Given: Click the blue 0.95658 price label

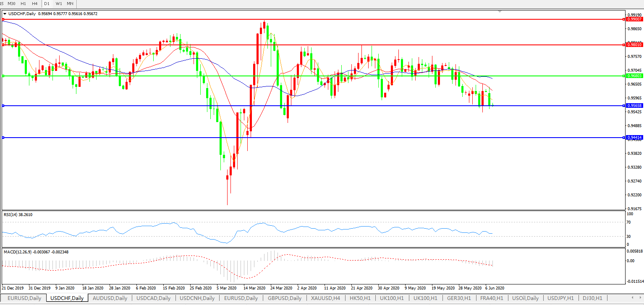Looking at the screenshot, I should click(634, 106).
